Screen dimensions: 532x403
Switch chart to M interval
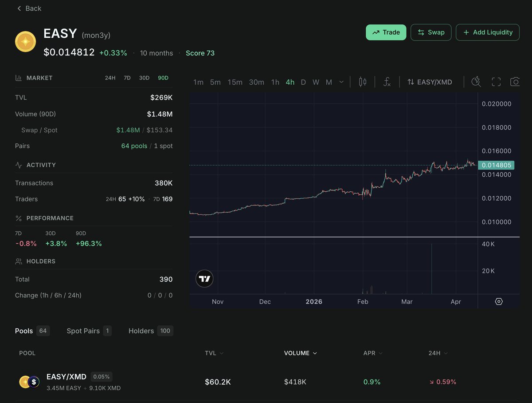click(x=329, y=82)
